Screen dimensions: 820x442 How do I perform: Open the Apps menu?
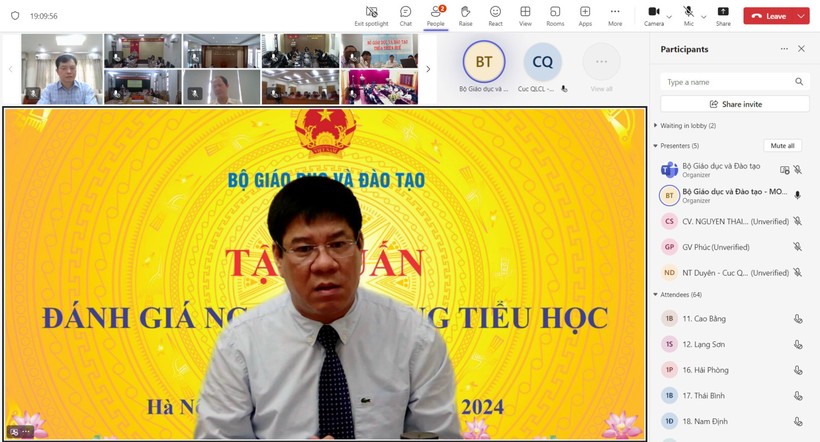585,16
